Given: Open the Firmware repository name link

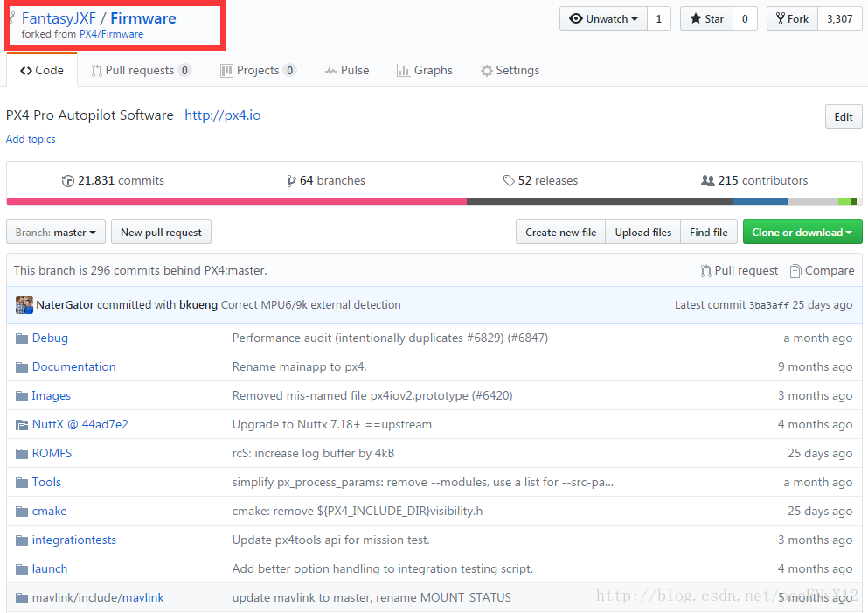Looking at the screenshot, I should click(143, 18).
